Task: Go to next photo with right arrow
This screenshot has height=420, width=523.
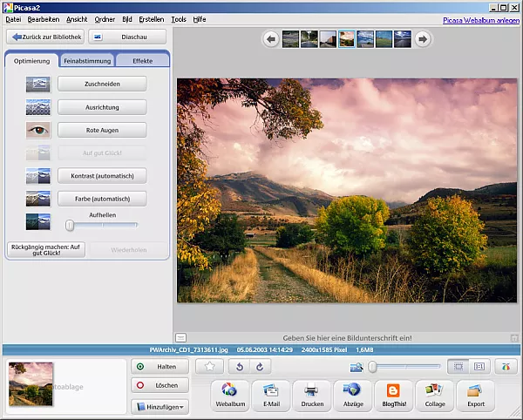Action: pos(423,38)
